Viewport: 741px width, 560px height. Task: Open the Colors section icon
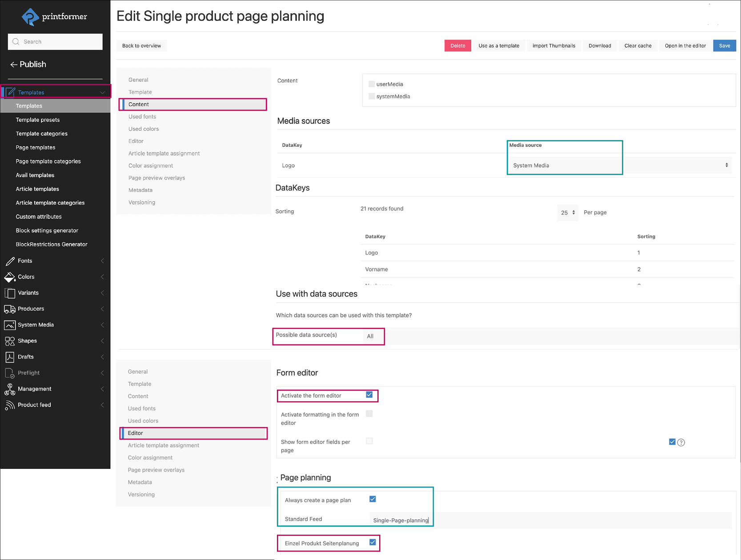point(10,277)
